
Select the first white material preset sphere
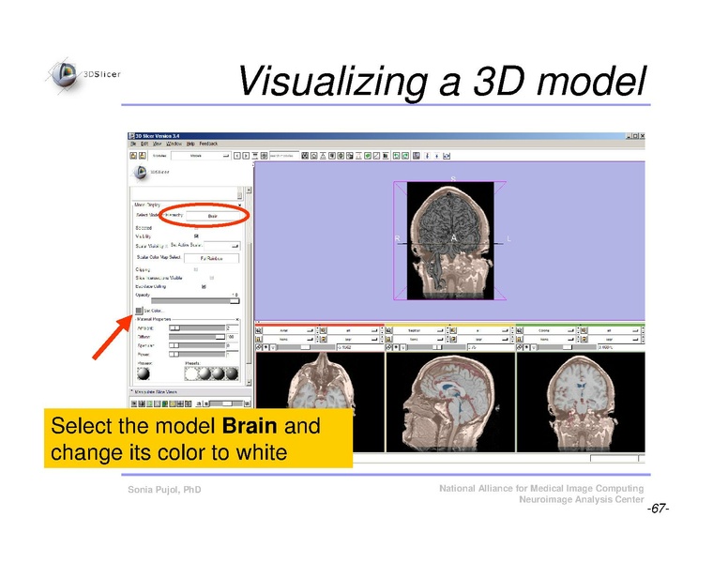coord(191,373)
